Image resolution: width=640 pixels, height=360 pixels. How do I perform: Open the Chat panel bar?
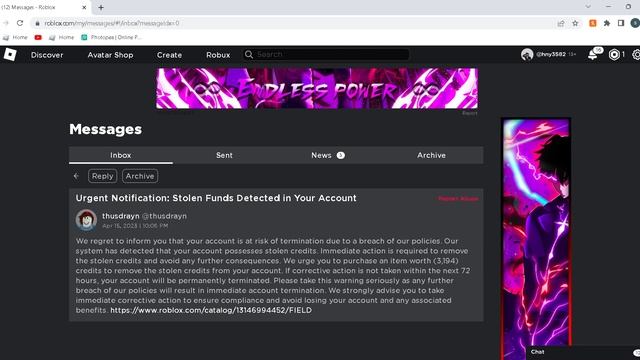click(583, 352)
